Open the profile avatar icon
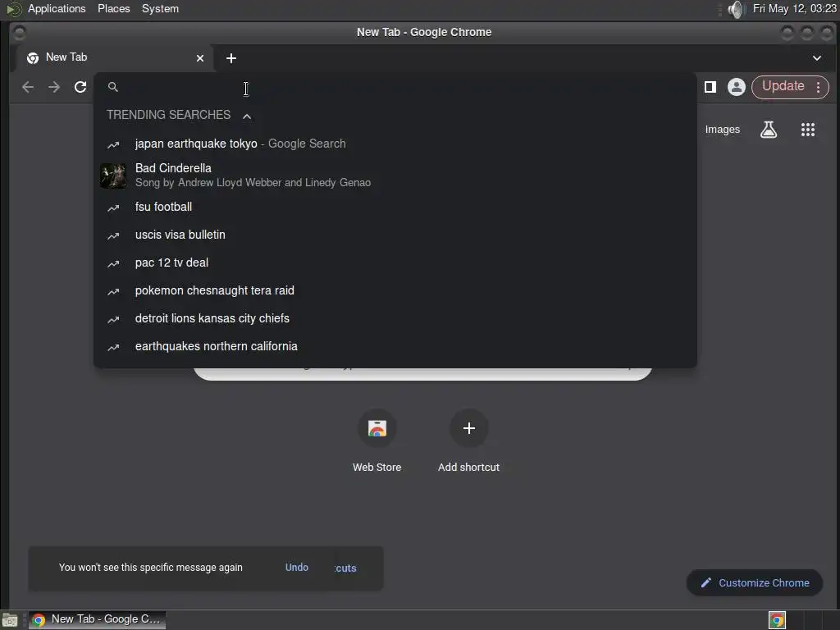The width and height of the screenshot is (840, 630). (x=737, y=87)
